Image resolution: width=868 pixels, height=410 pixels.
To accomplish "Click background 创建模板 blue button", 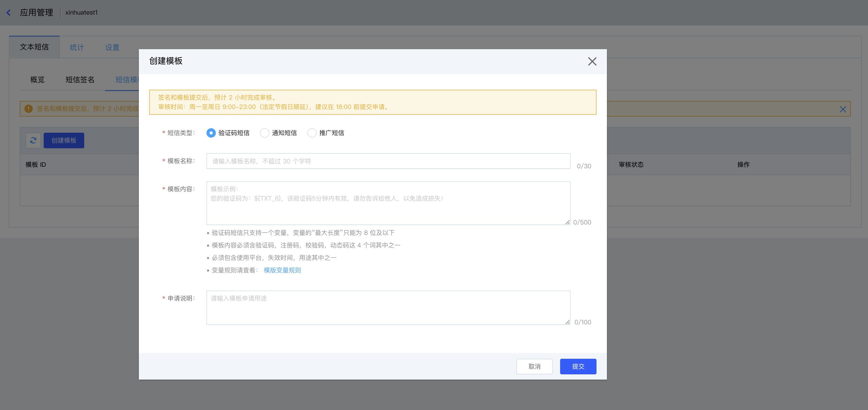I will (64, 140).
